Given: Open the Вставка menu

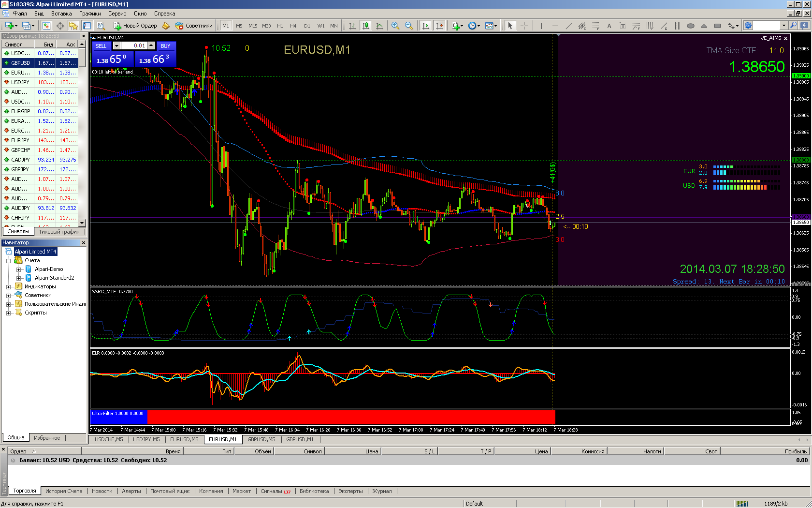Looking at the screenshot, I should coord(61,14).
